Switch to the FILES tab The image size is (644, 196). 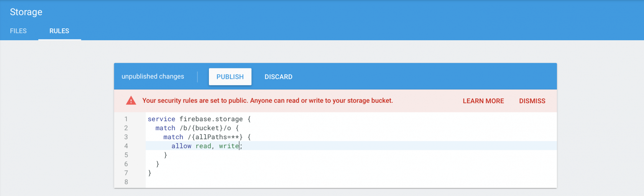[x=18, y=31]
